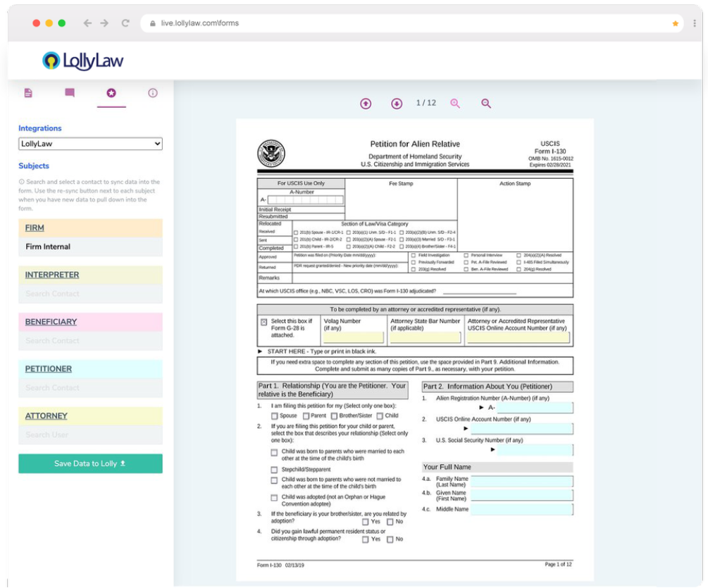Image resolution: width=708 pixels, height=588 pixels.
Task: Bookmark page with the star icon
Action: point(675,23)
